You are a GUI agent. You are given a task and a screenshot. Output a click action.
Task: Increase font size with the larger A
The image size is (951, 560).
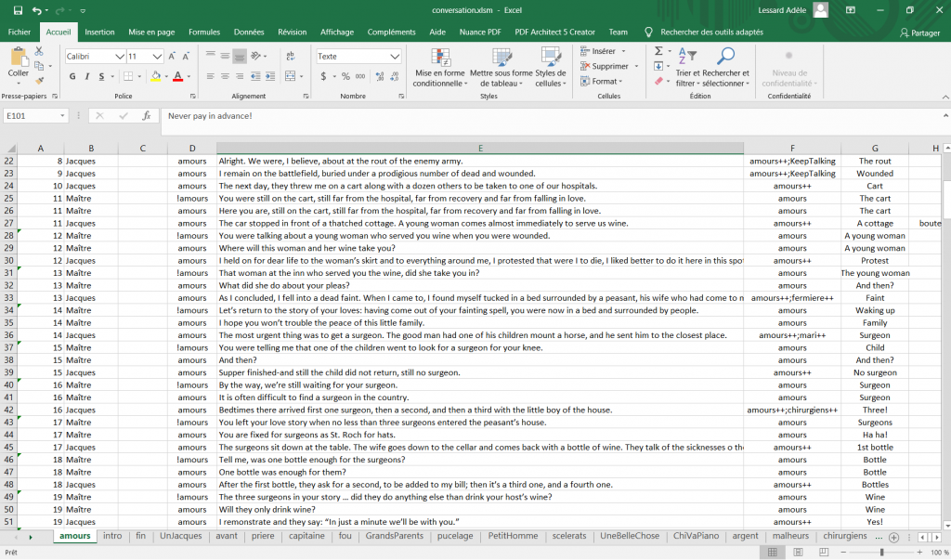point(172,57)
